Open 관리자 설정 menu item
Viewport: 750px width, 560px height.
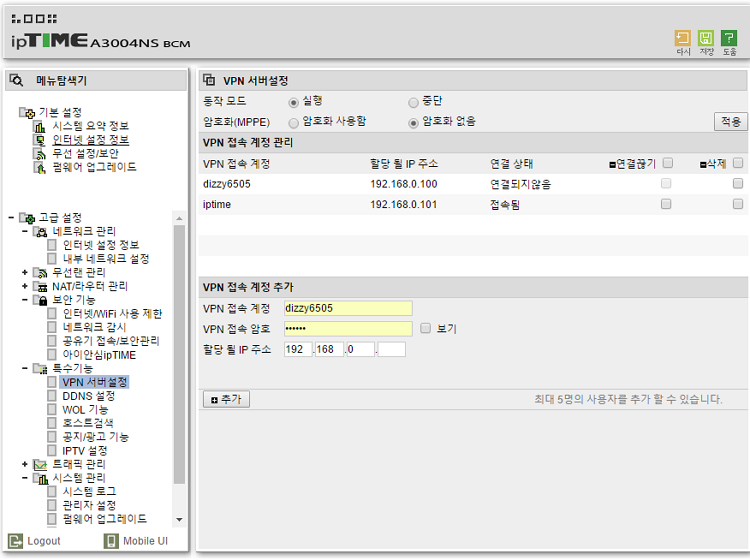(x=89, y=505)
